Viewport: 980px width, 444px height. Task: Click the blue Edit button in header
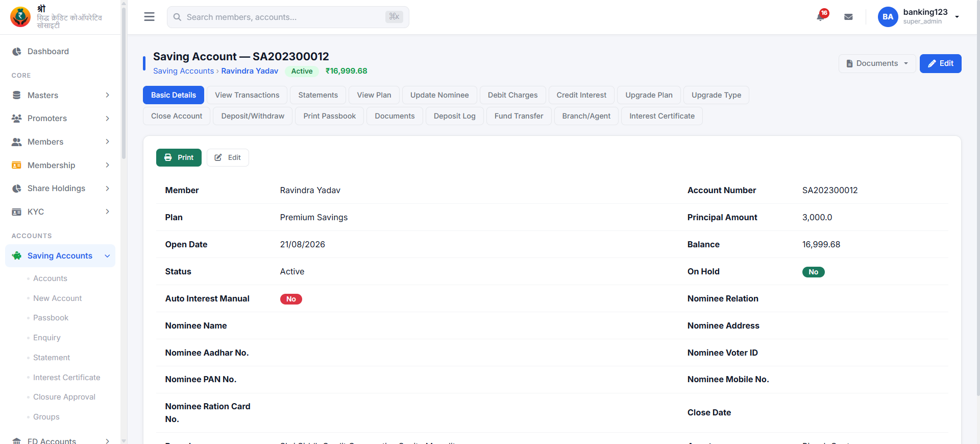tap(940, 63)
